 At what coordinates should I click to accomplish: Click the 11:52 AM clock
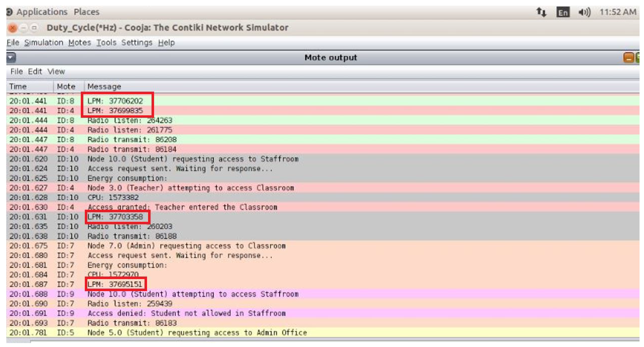click(618, 12)
